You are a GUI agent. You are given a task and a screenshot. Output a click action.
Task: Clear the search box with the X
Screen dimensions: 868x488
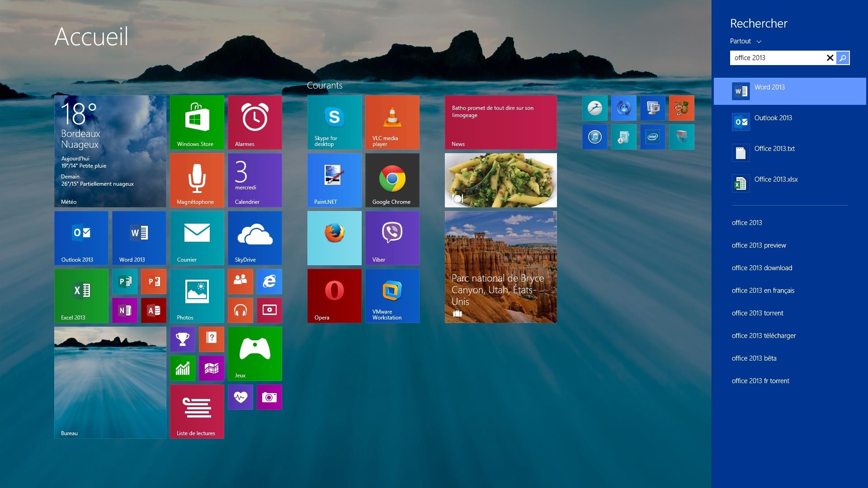pos(830,58)
